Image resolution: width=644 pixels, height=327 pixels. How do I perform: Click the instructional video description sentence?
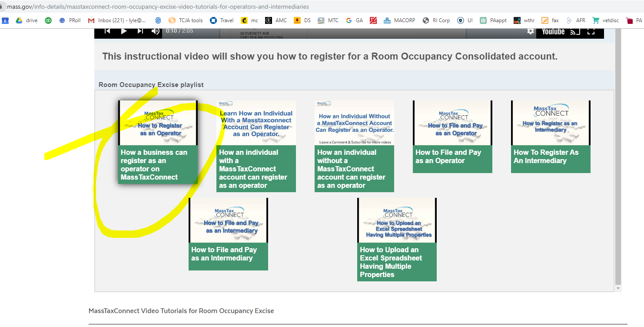click(330, 57)
